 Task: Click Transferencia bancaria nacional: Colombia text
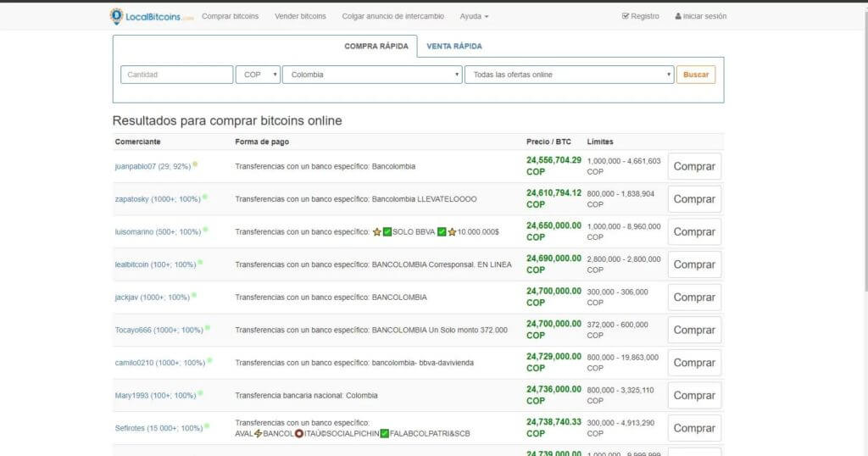click(306, 395)
